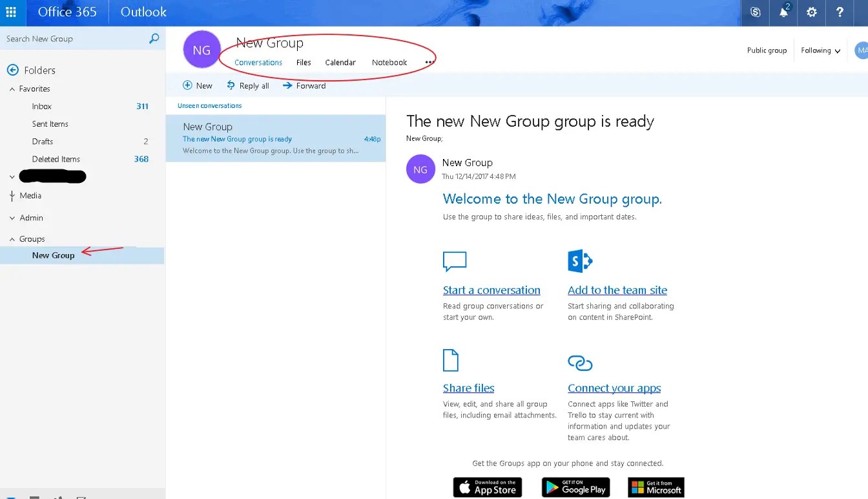Click the back arrow next to Folders
868x499 pixels.
[x=13, y=70]
